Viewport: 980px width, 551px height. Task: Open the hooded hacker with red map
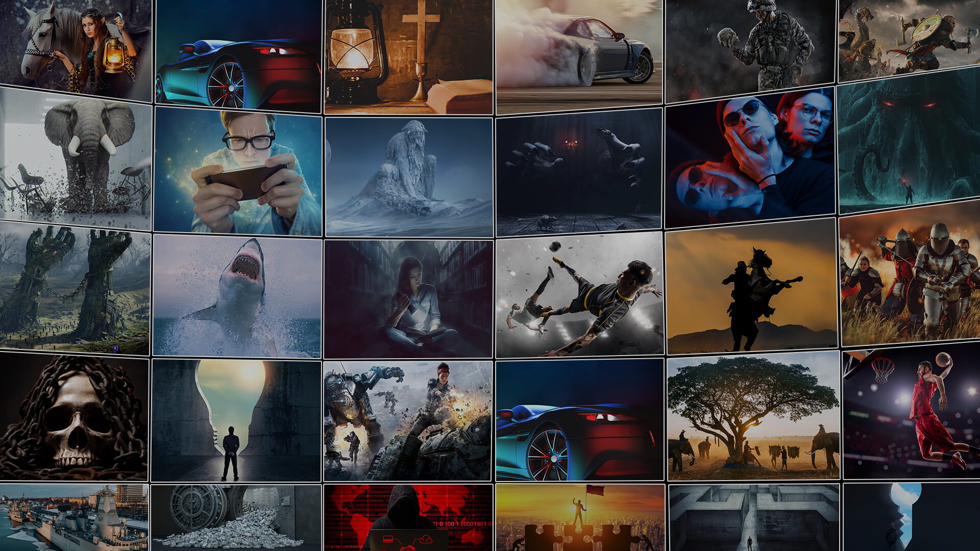click(x=408, y=518)
